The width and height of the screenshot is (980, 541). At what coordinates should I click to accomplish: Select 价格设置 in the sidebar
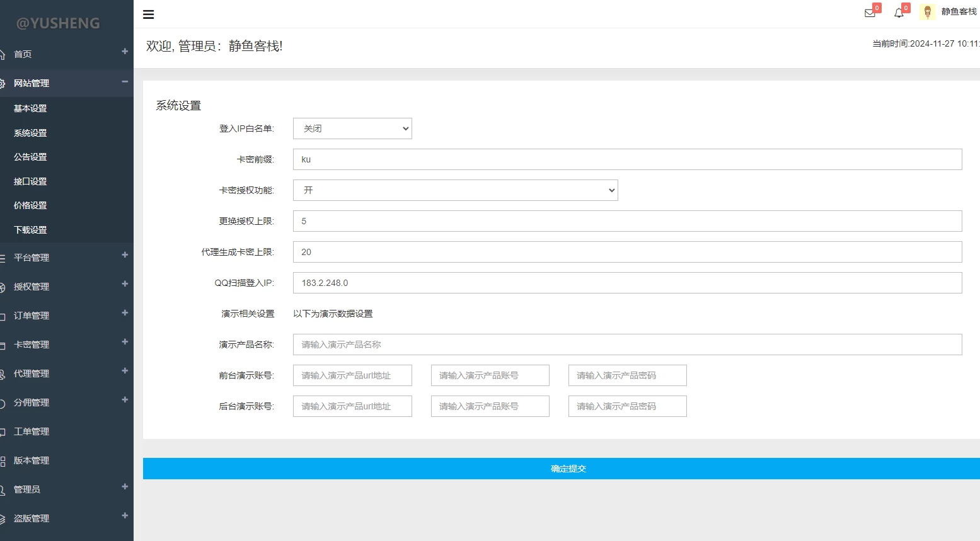[30, 205]
